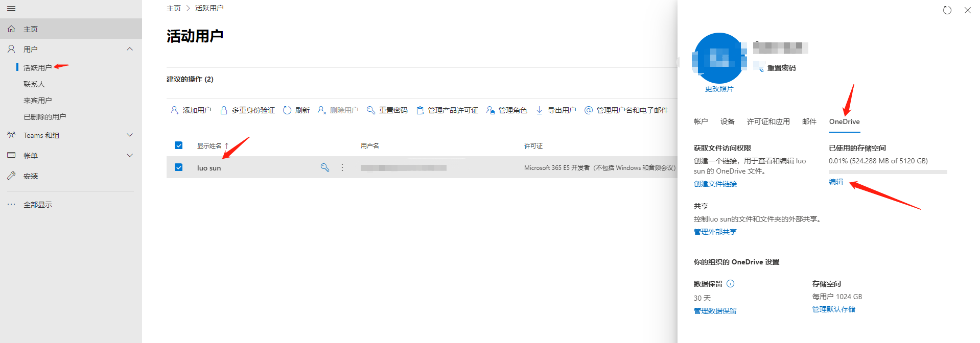Image resolution: width=980 pixels, height=343 pixels.
Task: Click the hamburger navigation menu icon
Action: click(11, 9)
